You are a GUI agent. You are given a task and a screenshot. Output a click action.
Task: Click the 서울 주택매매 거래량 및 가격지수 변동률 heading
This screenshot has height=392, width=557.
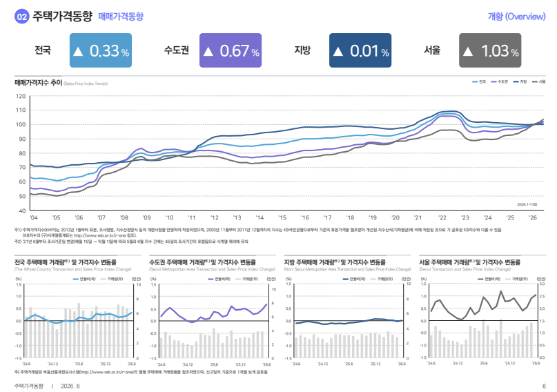point(469,262)
